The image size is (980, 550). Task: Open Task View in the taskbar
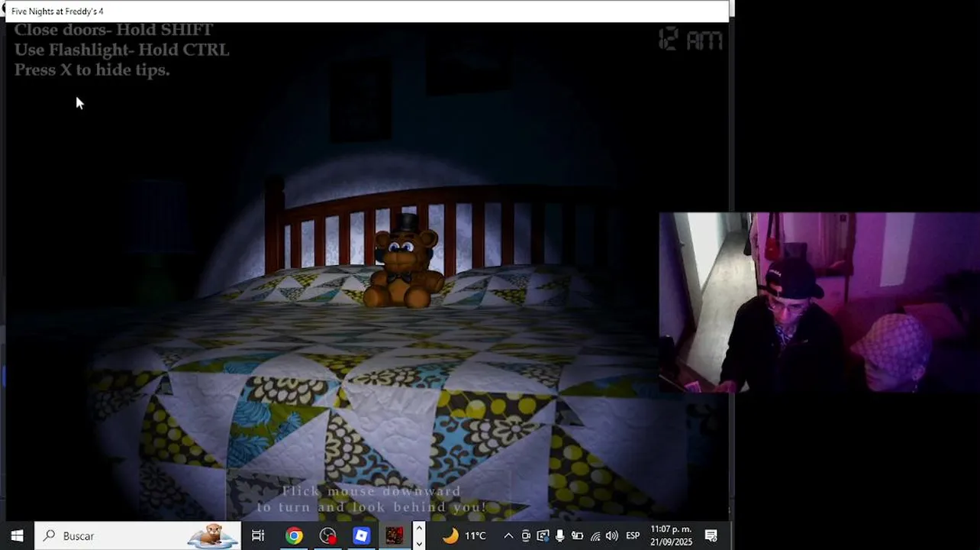click(x=258, y=535)
